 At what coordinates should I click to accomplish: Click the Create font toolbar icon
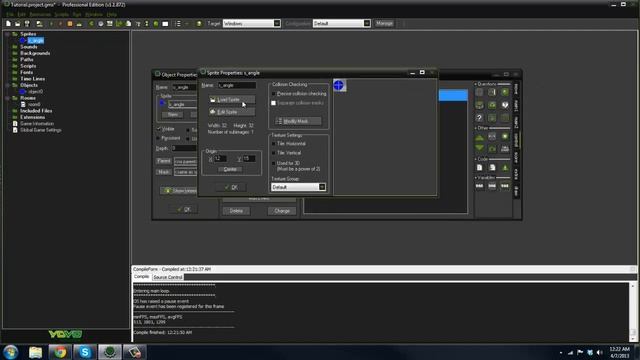pos(138,24)
